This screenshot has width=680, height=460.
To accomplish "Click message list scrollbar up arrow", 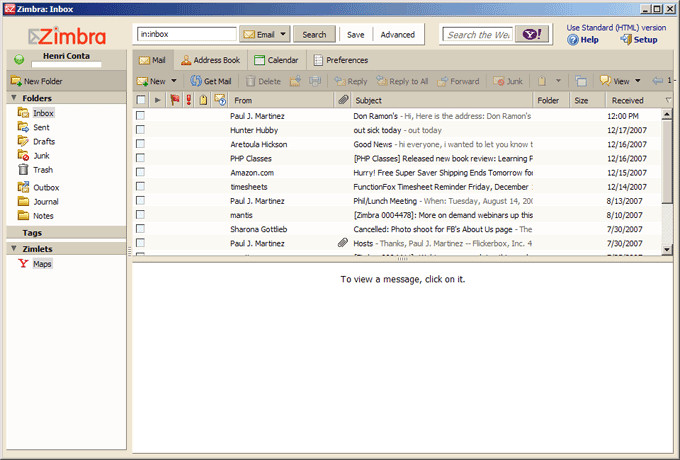I will point(667,114).
